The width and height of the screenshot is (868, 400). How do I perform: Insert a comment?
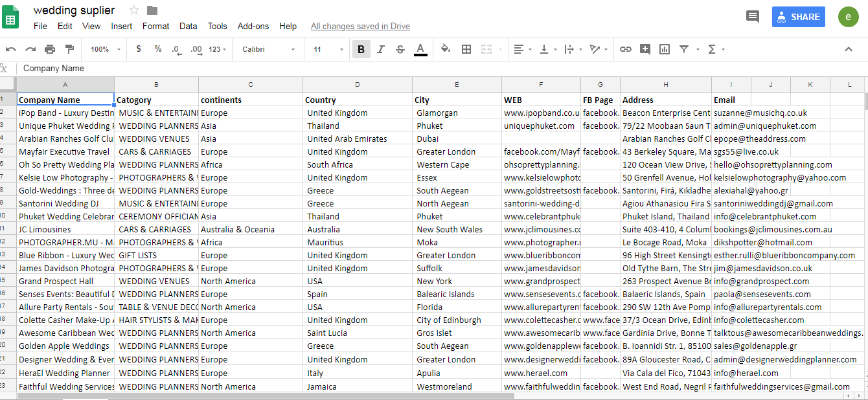coord(645,49)
